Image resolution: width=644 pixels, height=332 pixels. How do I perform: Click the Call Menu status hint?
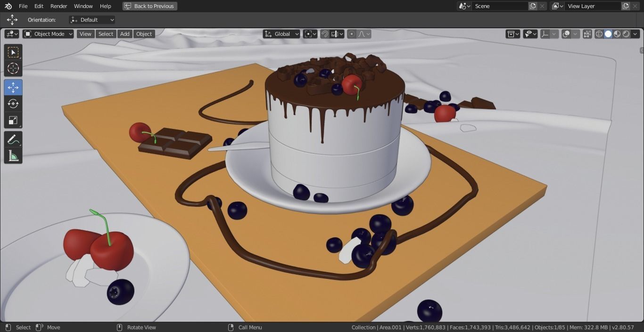tap(250, 327)
